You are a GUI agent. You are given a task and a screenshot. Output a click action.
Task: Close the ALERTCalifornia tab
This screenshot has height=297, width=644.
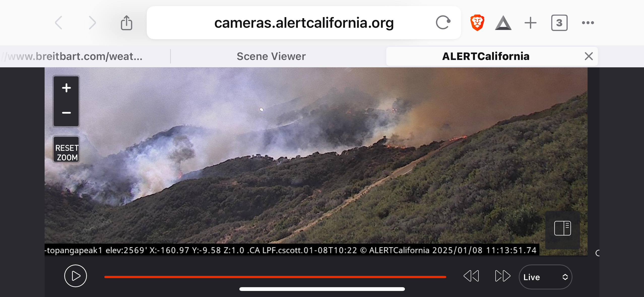pos(589,56)
